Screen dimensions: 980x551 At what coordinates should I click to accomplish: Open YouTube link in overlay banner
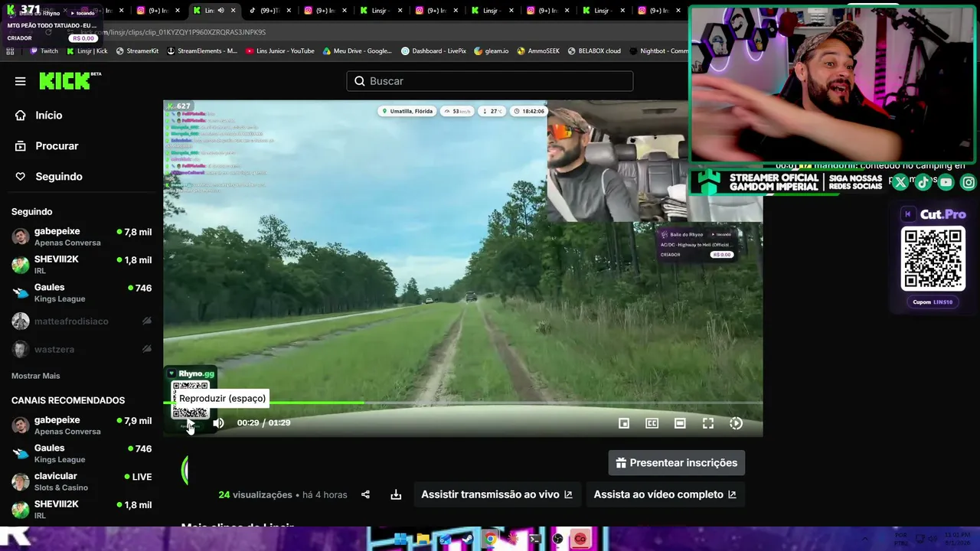click(x=946, y=182)
